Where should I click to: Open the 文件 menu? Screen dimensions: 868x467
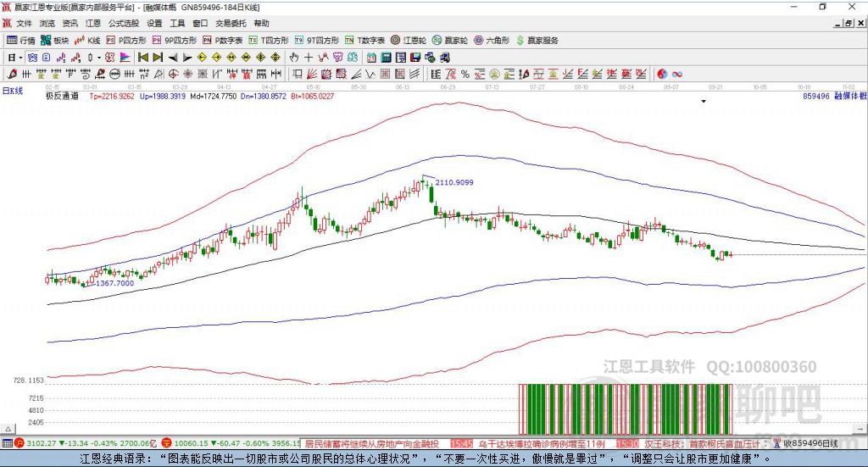click(25, 23)
